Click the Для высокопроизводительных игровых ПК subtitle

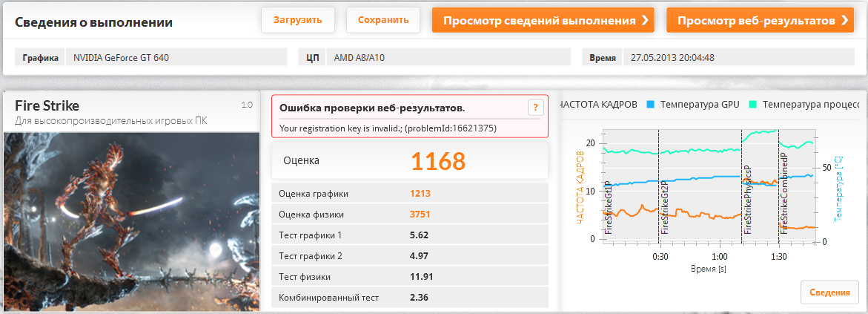coord(110,120)
